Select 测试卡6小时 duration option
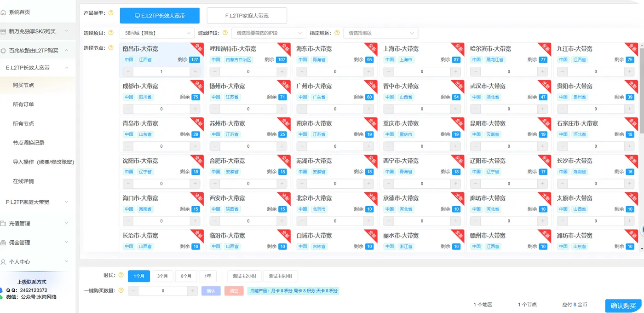 click(281, 276)
